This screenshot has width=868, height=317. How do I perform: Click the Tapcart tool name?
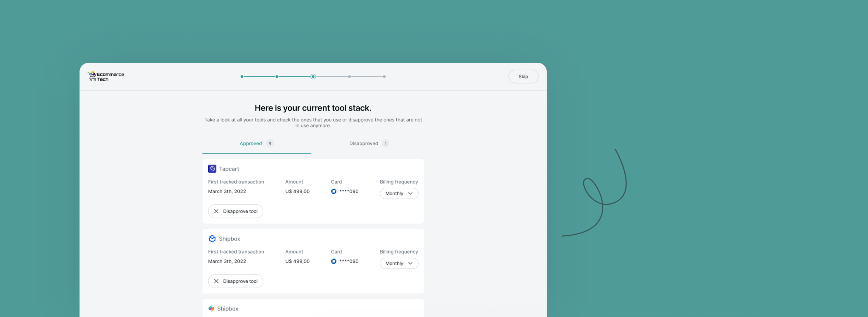pos(229,169)
